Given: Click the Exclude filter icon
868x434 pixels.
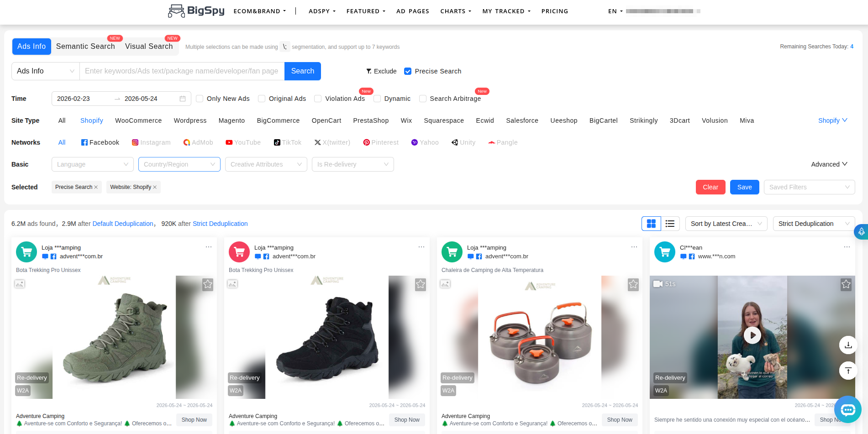Looking at the screenshot, I should (x=368, y=71).
